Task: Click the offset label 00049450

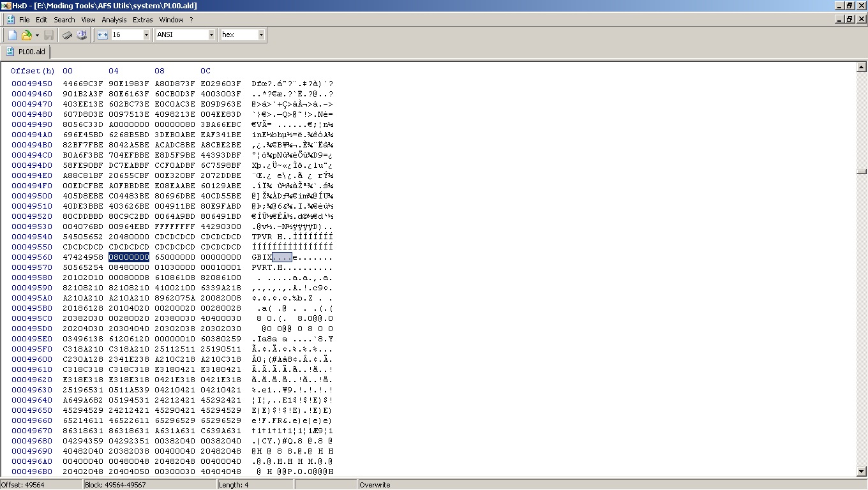Action: click(32, 84)
